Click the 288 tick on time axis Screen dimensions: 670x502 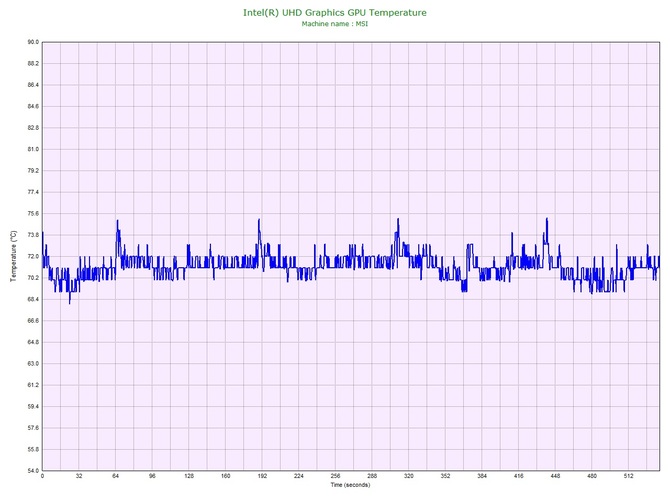pos(372,476)
